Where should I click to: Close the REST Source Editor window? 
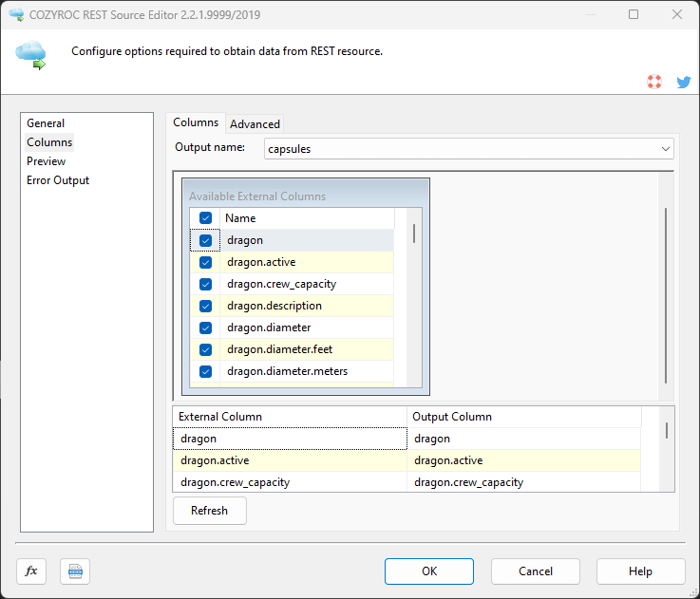pyautogui.click(x=677, y=14)
